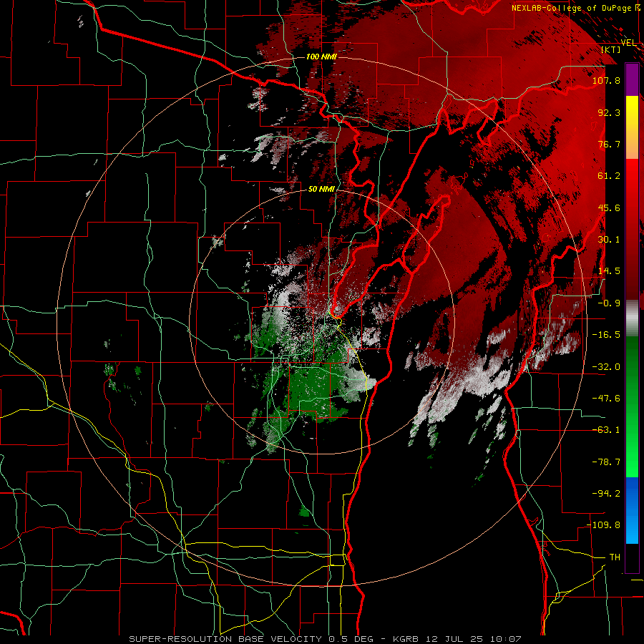Click the yellow-orange segment of the color bar
The image size is (644, 644).
(x=632, y=127)
